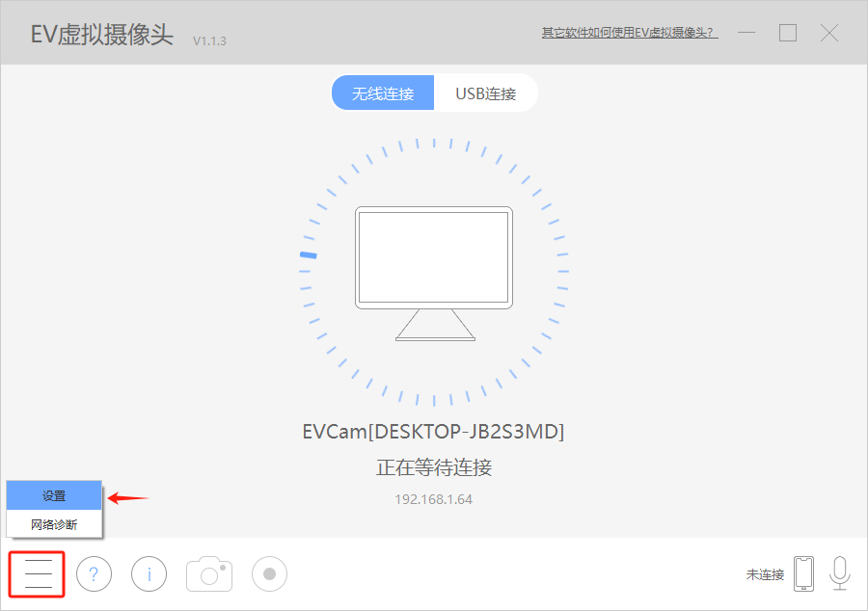Click the phone connection status icon
This screenshot has height=611, width=868.
click(803, 574)
